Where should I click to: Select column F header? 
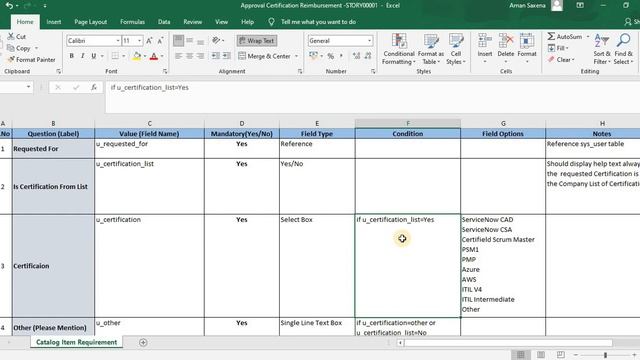click(x=408, y=123)
